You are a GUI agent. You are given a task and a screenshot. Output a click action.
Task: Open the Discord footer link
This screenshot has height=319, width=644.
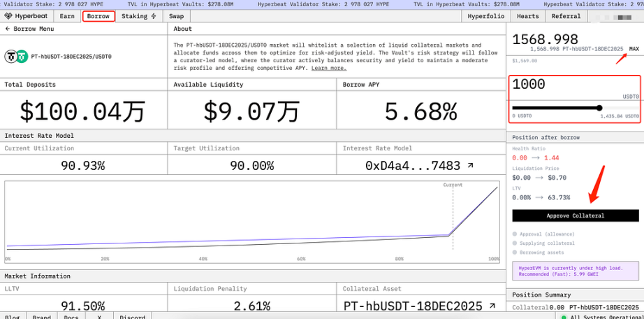[132, 316]
